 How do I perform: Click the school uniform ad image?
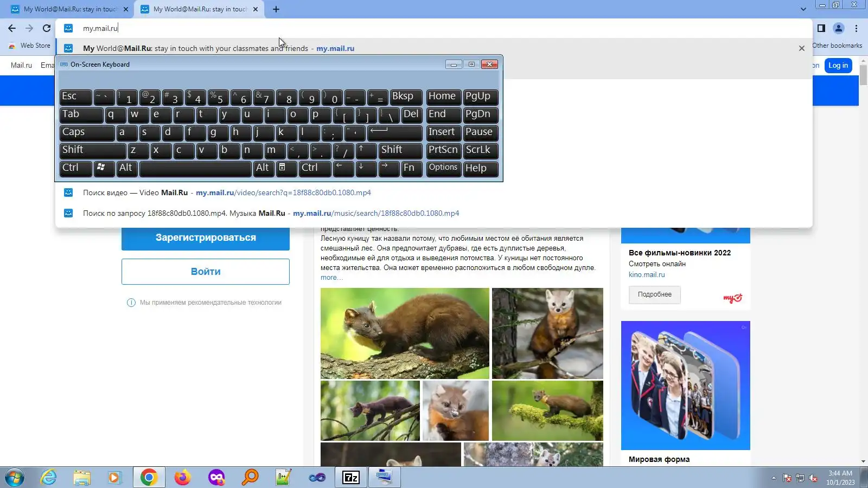(x=686, y=386)
